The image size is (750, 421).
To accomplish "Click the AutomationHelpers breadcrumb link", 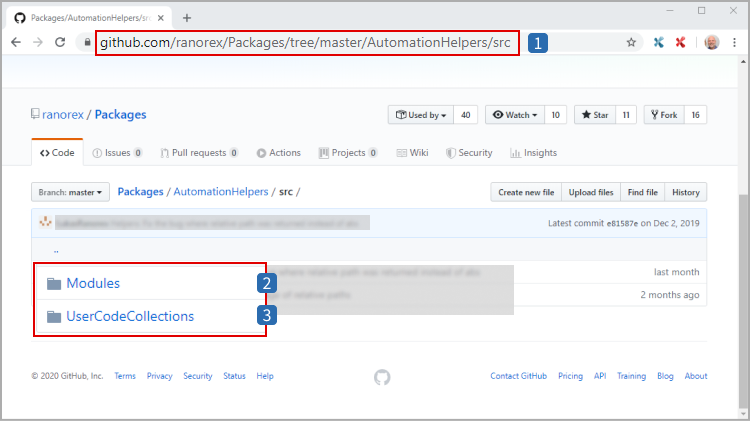I will [x=221, y=192].
